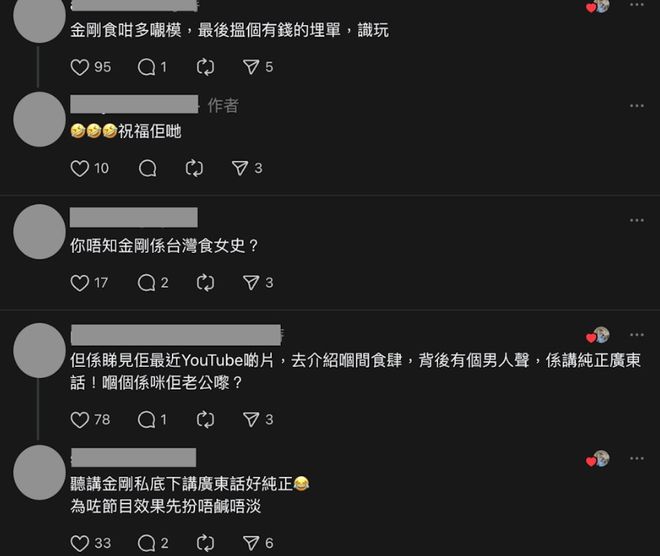Open more options for 祝福佢哋 reply
The image size is (660, 556).
[637, 106]
